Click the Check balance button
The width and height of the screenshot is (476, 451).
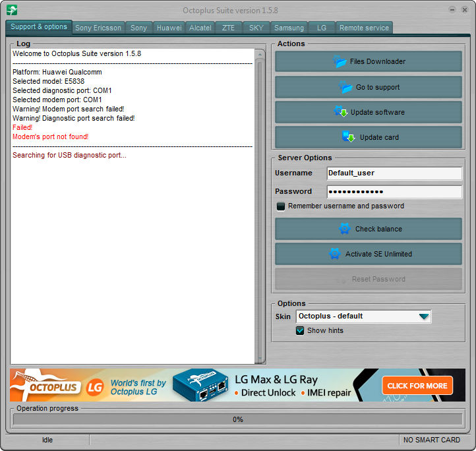pos(369,229)
